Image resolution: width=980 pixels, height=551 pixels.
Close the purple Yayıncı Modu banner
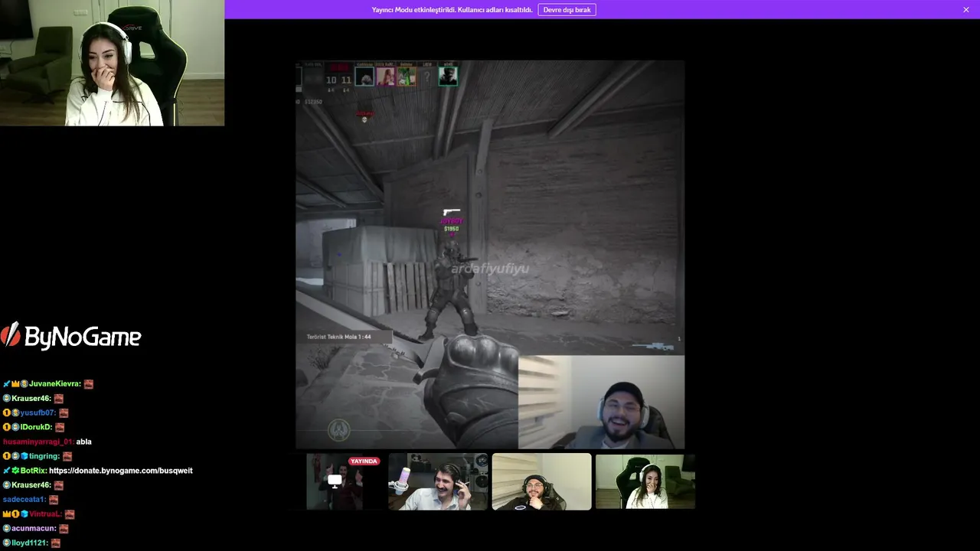(x=966, y=10)
